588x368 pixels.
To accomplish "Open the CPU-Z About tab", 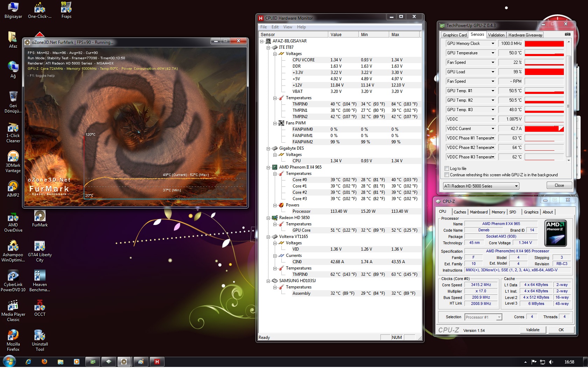I will click(x=548, y=212).
